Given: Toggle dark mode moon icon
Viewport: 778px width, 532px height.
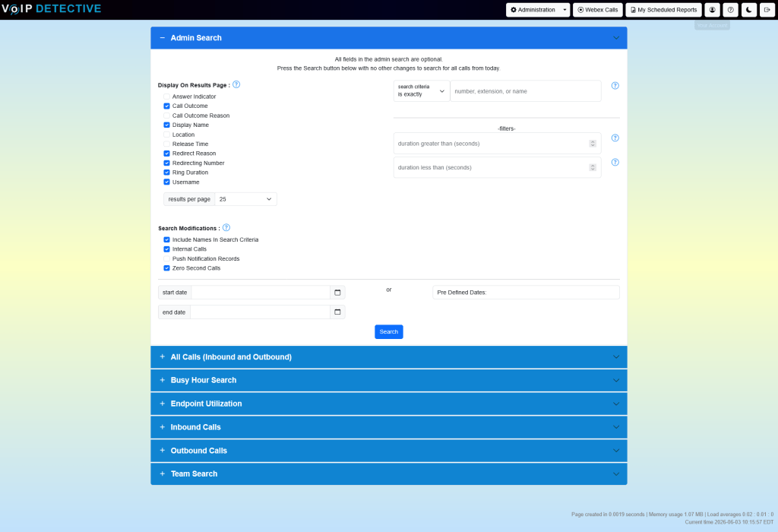Looking at the screenshot, I should [x=748, y=10].
